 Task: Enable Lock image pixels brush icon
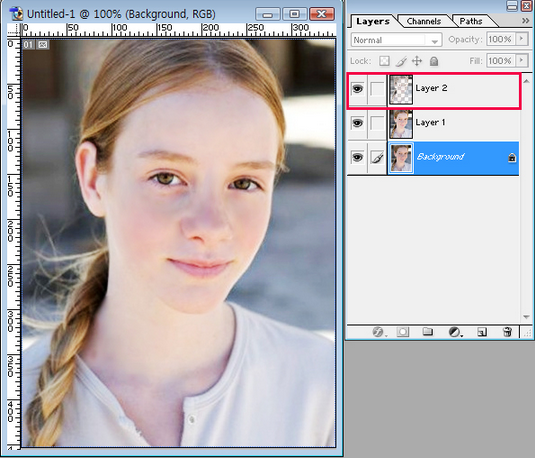[x=401, y=61]
